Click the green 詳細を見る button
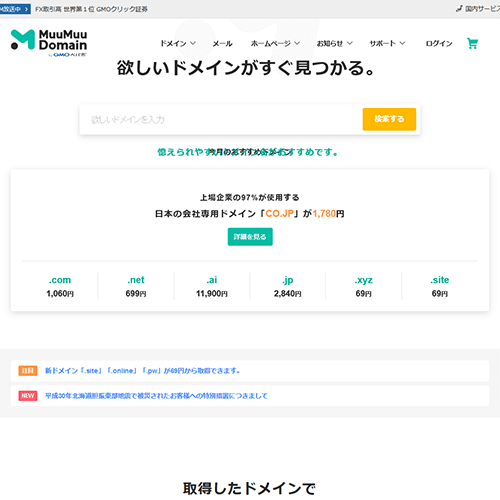 pos(250,237)
